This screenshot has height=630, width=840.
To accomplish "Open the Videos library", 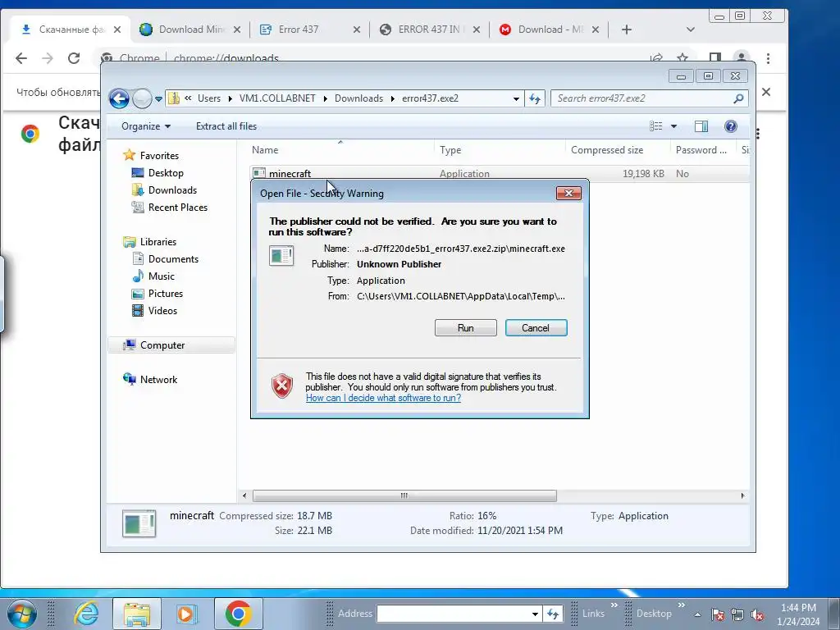I will [162, 311].
